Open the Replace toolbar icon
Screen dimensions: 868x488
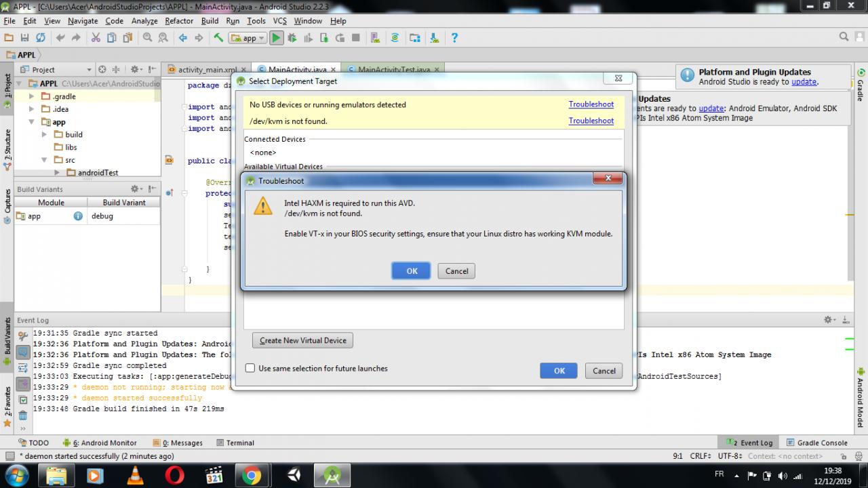tap(163, 38)
